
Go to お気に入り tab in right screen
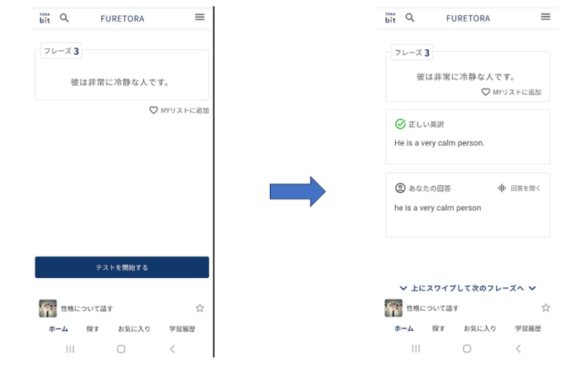[480, 329]
